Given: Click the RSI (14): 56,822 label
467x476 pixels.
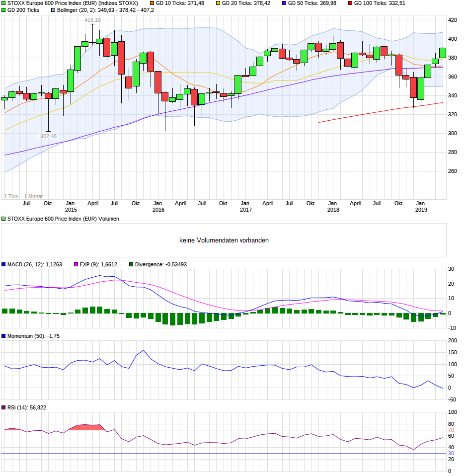Looking at the screenshot, I should 27,408.
